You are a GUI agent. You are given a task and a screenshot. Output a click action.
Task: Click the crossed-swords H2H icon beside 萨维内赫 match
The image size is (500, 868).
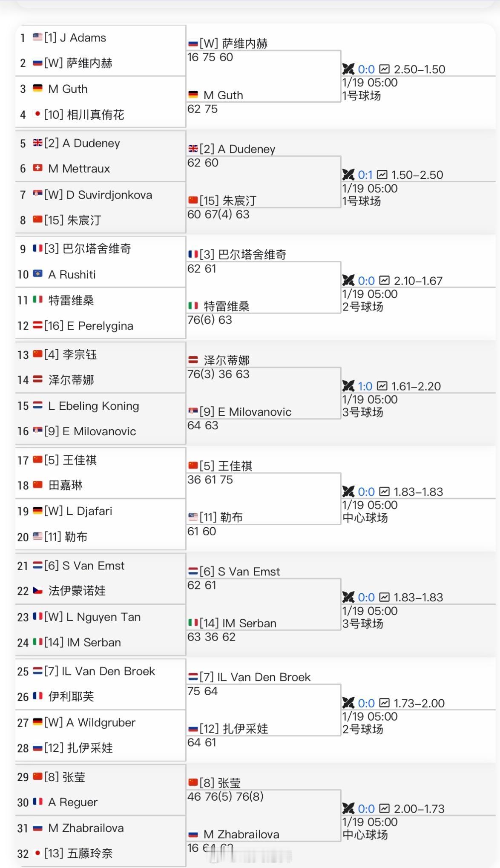[x=348, y=69]
